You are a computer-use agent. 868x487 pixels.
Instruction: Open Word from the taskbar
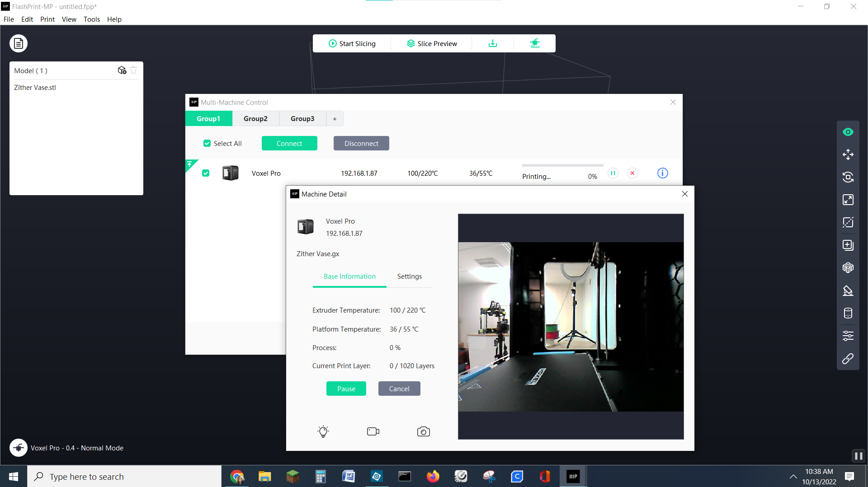pyautogui.click(x=349, y=476)
